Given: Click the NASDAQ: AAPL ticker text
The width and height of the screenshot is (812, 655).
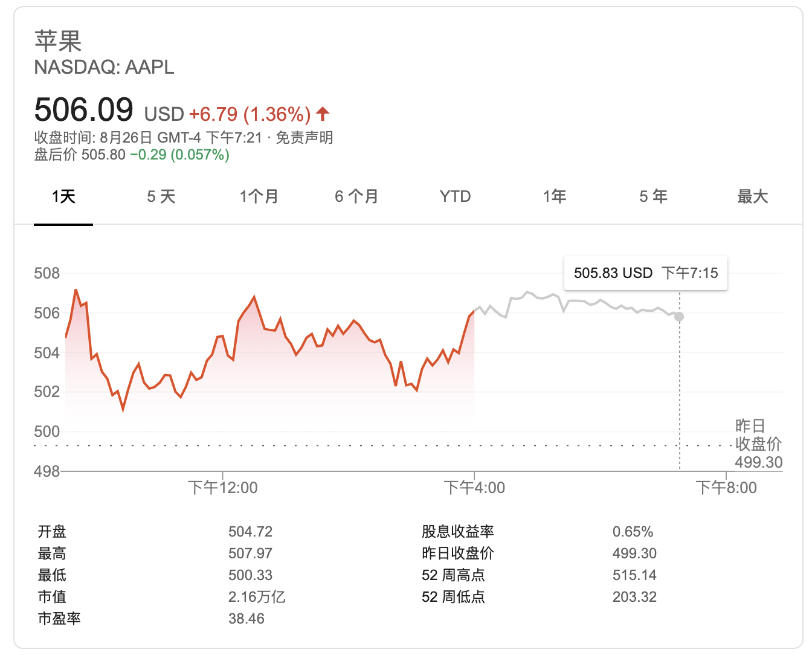Looking at the screenshot, I should [104, 67].
